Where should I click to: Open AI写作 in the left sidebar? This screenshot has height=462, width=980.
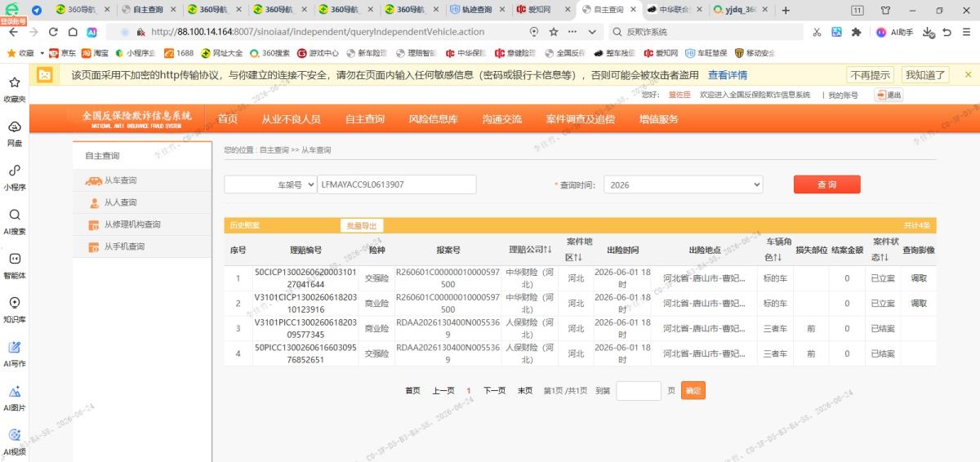click(x=15, y=354)
